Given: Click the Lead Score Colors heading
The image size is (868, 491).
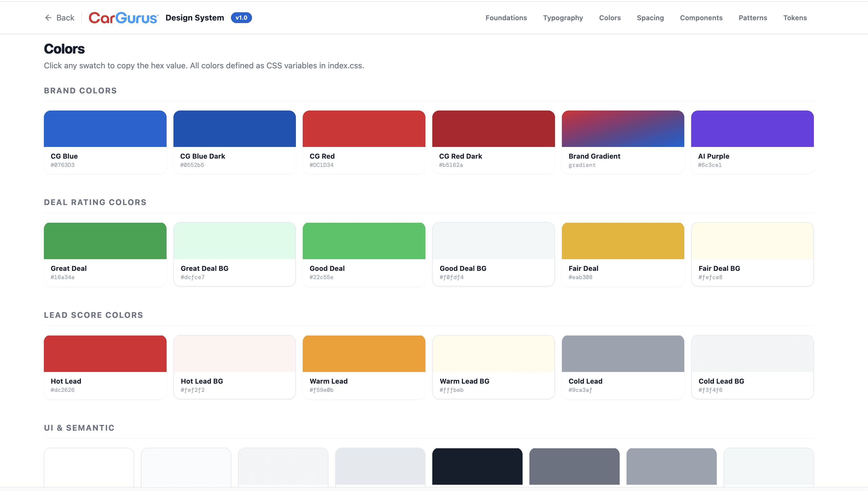Looking at the screenshot, I should pos(93,315).
